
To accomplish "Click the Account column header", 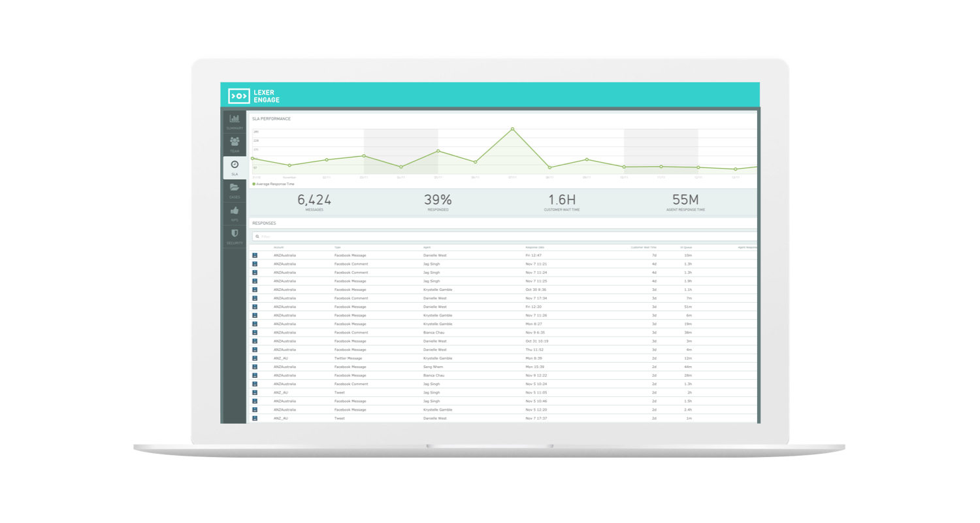I will pyautogui.click(x=280, y=247).
